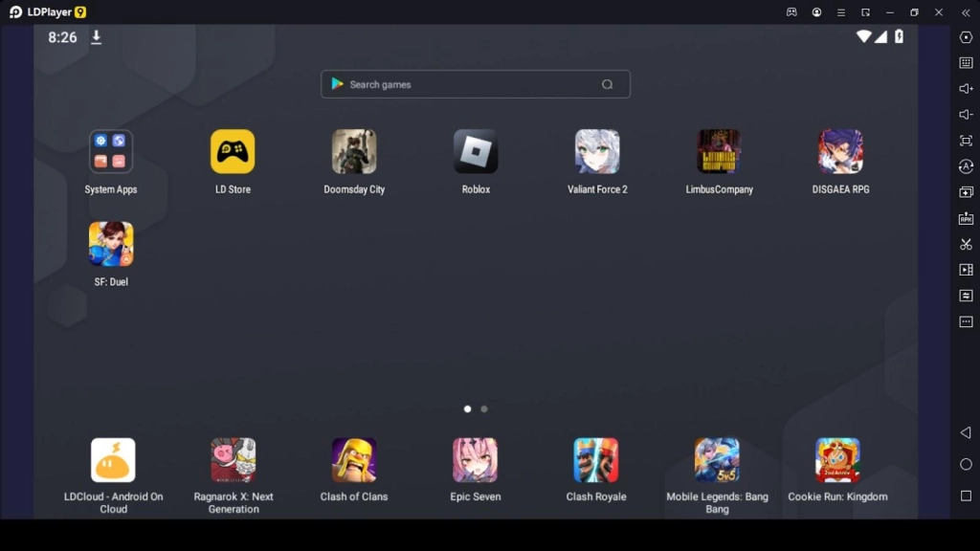Open the Clash of Clans game
Viewport: 980px width, 551px height.
click(x=354, y=460)
